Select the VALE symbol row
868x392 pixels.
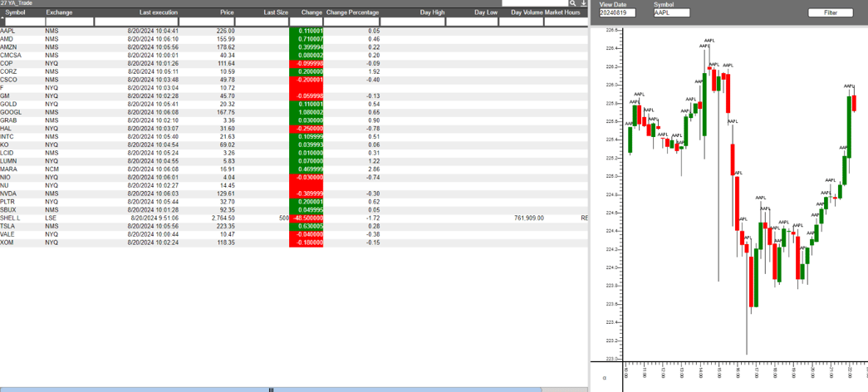293,234
